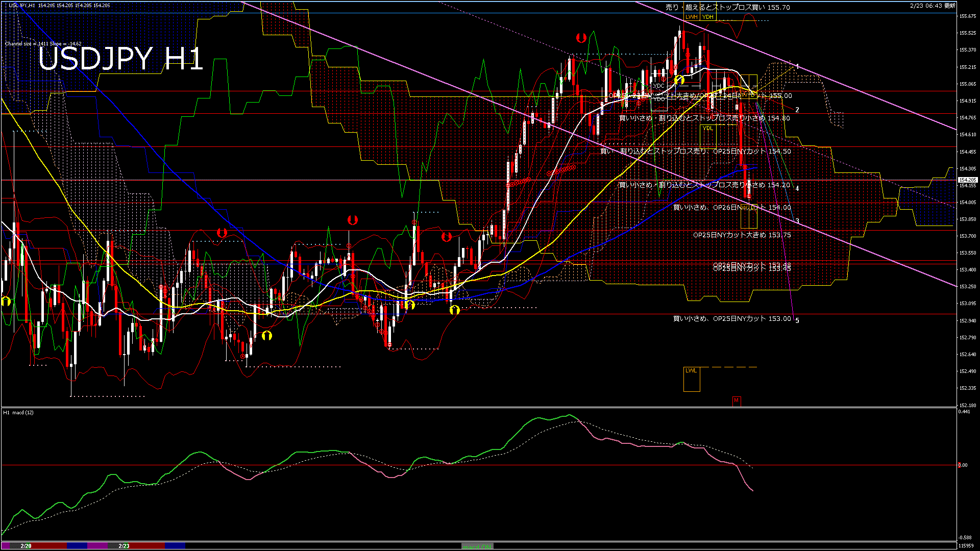Click the red omega marker above the 155.37 peak
The height and width of the screenshot is (551, 980).
pyautogui.click(x=581, y=37)
